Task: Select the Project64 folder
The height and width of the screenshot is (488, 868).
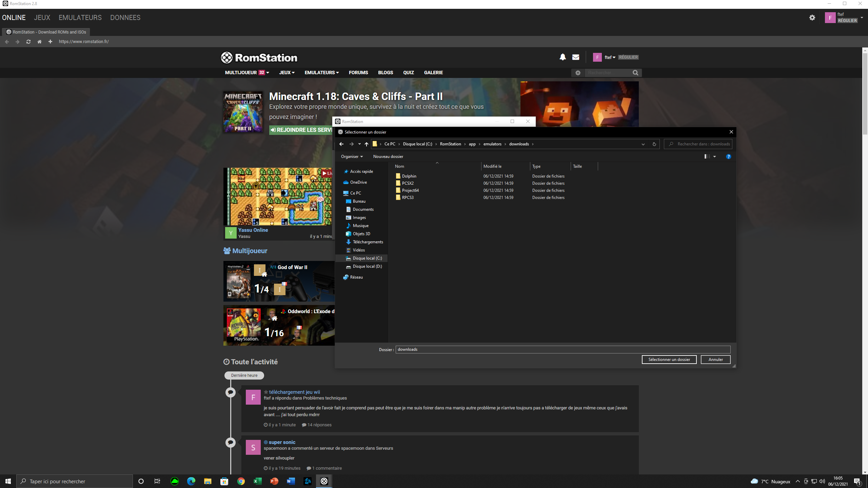Action: [x=410, y=190]
